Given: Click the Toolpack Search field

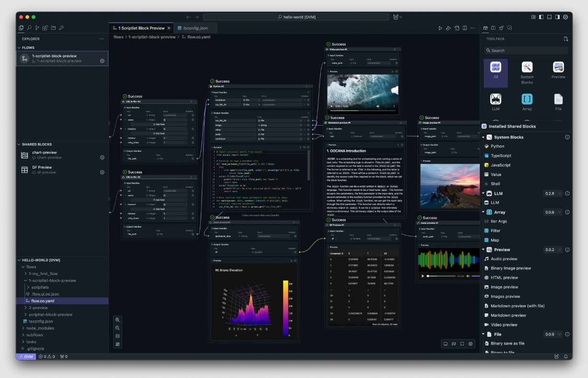Looking at the screenshot, I should point(526,50).
